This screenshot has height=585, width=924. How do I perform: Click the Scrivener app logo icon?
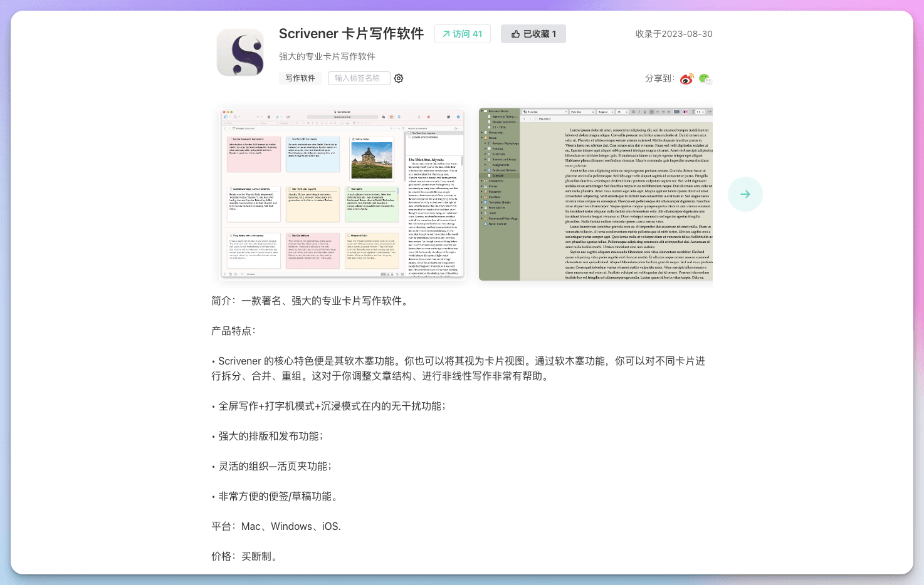(x=240, y=53)
